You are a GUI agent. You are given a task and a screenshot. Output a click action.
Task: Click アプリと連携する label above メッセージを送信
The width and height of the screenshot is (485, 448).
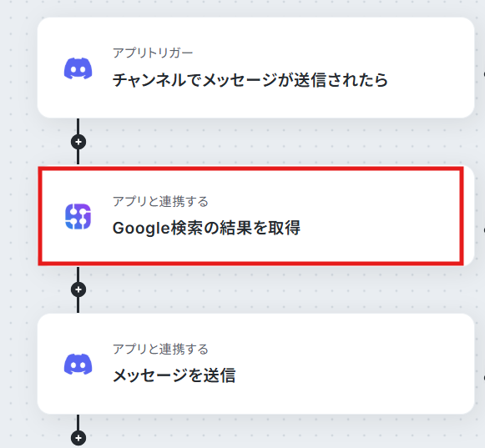pyautogui.click(x=160, y=349)
